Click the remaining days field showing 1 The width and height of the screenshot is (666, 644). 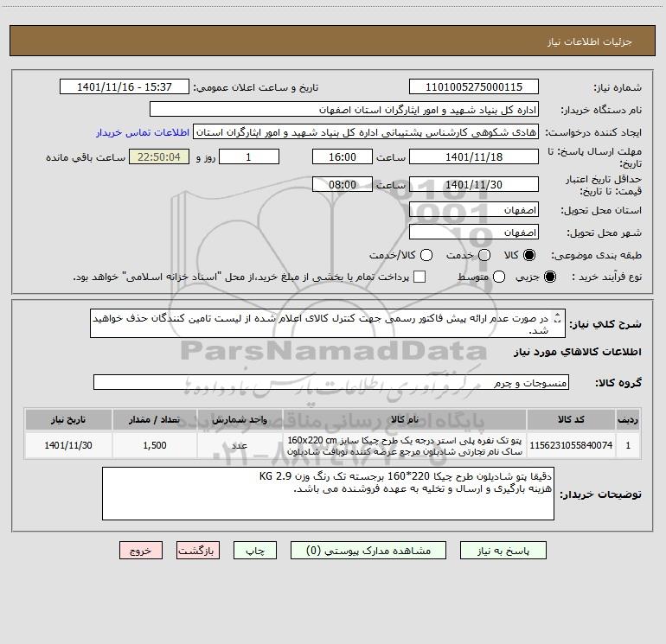[249, 156]
